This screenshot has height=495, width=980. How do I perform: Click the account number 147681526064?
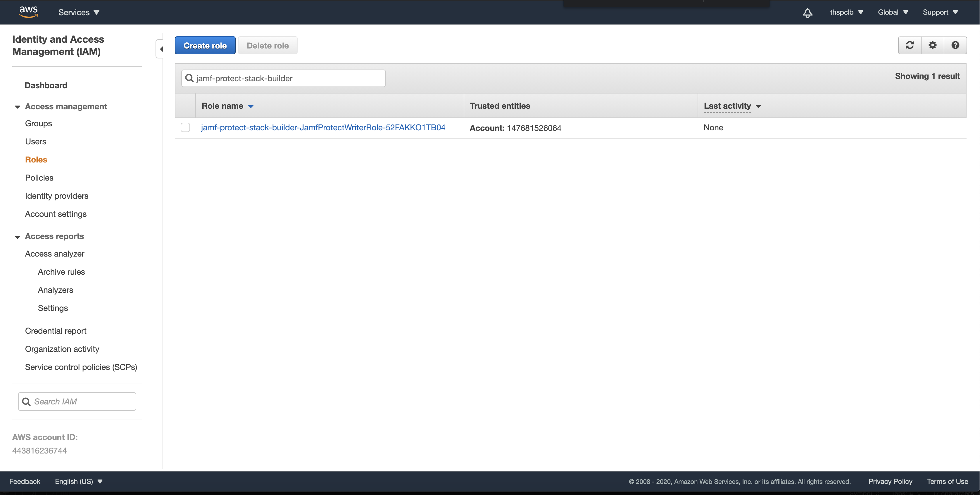pos(534,128)
